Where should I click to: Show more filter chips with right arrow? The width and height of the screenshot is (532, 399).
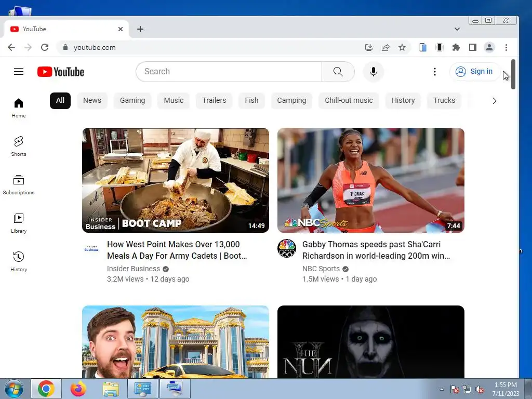click(495, 101)
